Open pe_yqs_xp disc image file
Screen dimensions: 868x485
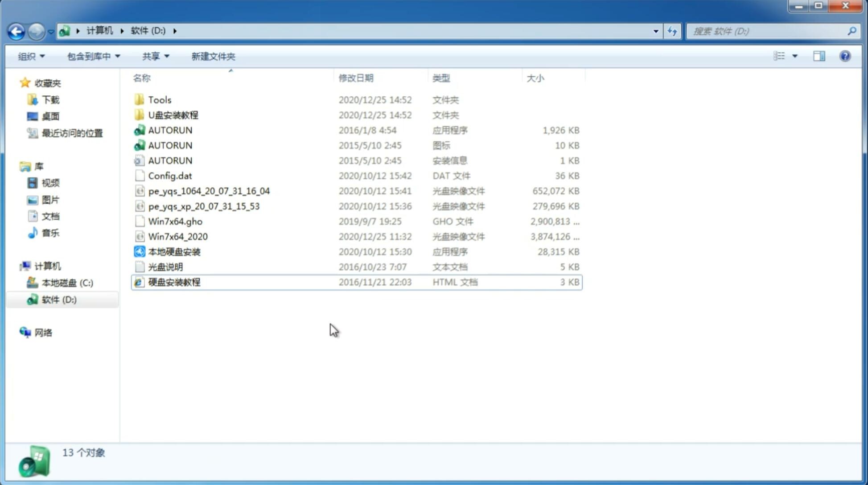[203, 206]
